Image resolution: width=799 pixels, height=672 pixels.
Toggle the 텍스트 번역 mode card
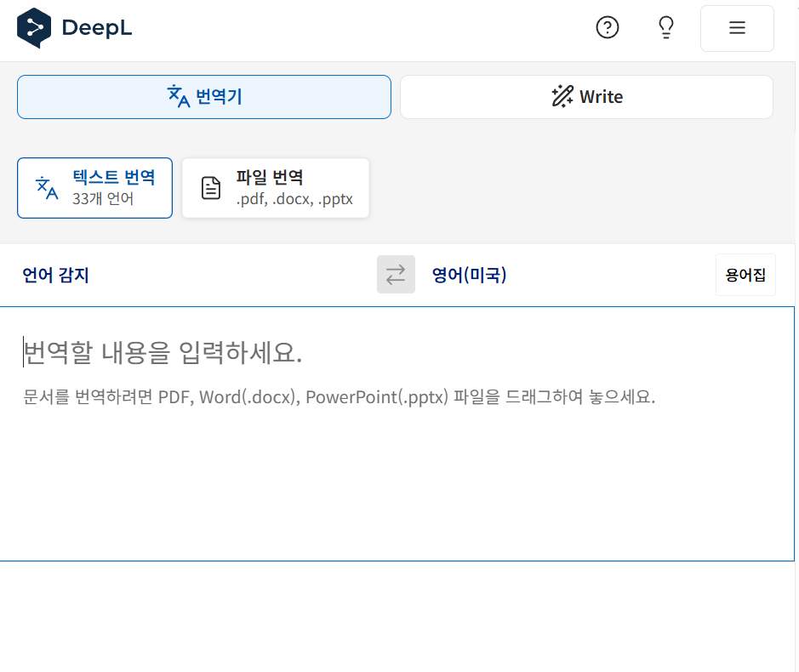click(94, 187)
